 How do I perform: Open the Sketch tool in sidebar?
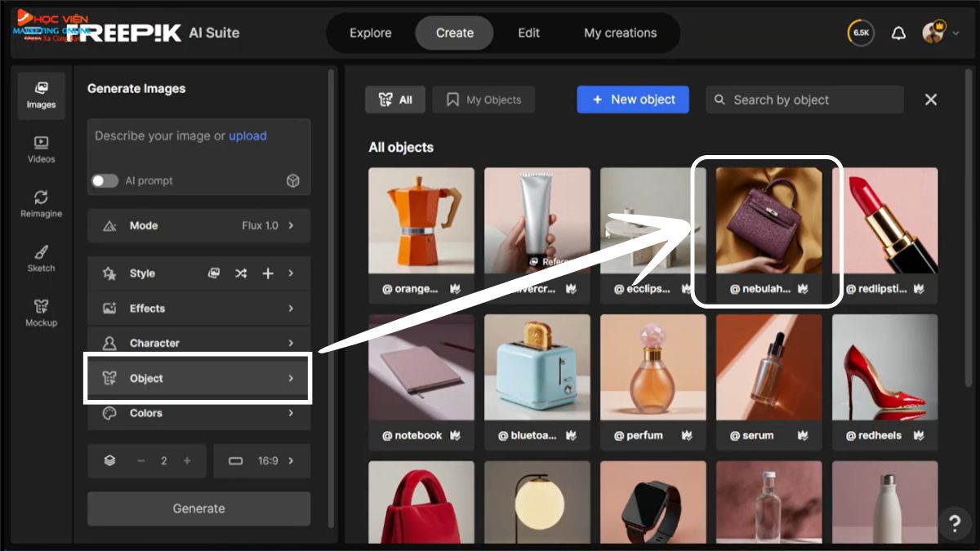pyautogui.click(x=41, y=259)
